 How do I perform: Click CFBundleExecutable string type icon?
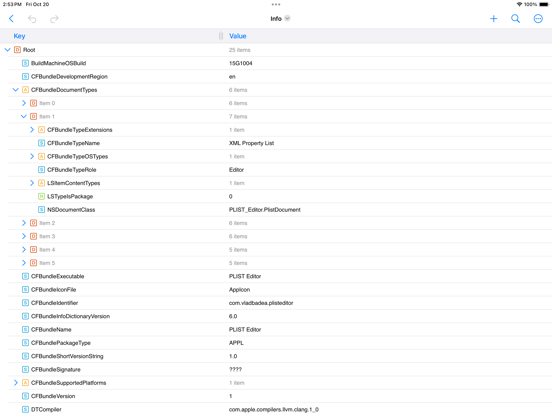25,276
